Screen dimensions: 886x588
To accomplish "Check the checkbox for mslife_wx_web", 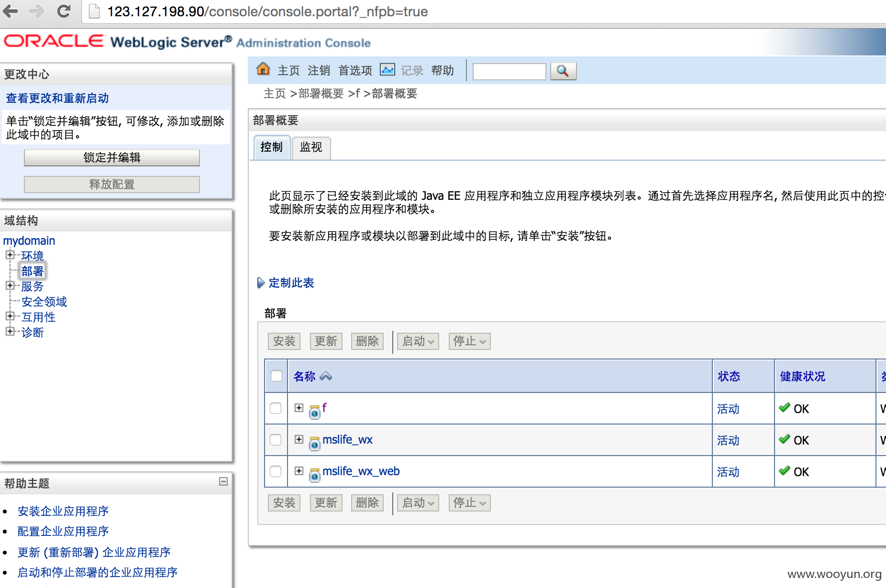I will [x=276, y=471].
